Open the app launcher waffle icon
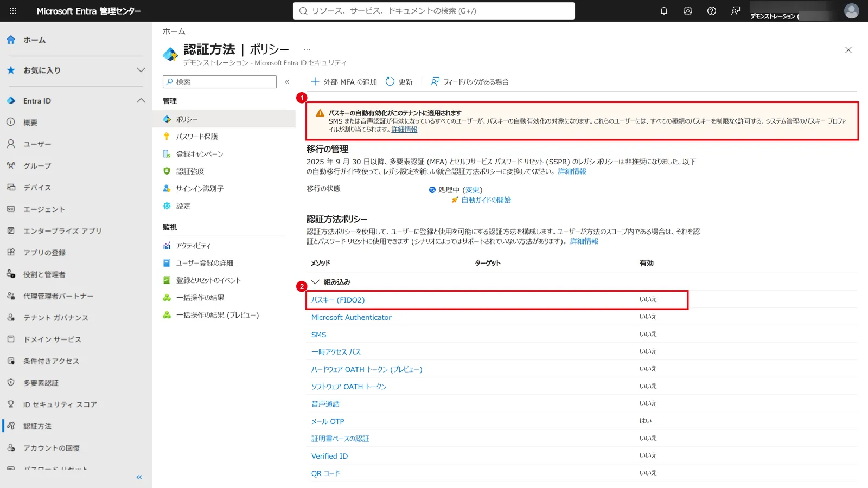Image resolution: width=868 pixels, height=488 pixels. pos(13,11)
